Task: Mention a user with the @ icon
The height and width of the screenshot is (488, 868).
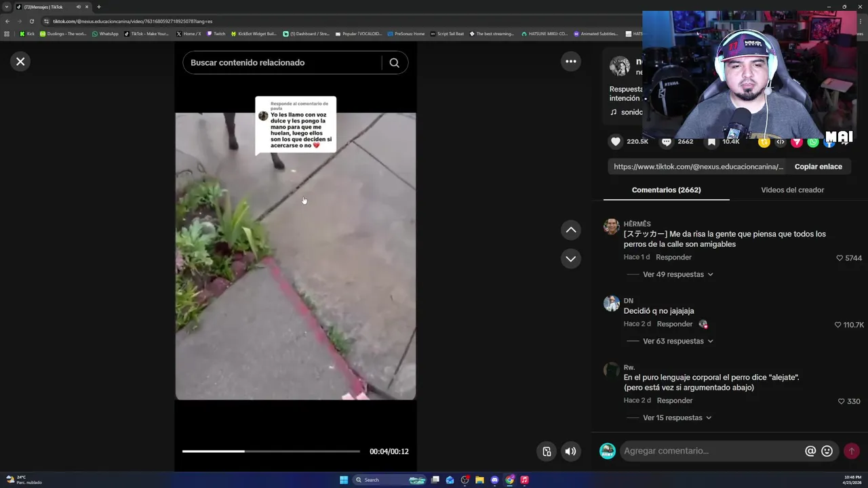Action: [x=810, y=451]
